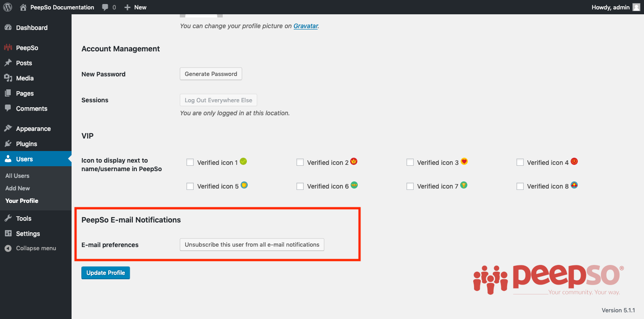Open the New content menu

[136, 7]
